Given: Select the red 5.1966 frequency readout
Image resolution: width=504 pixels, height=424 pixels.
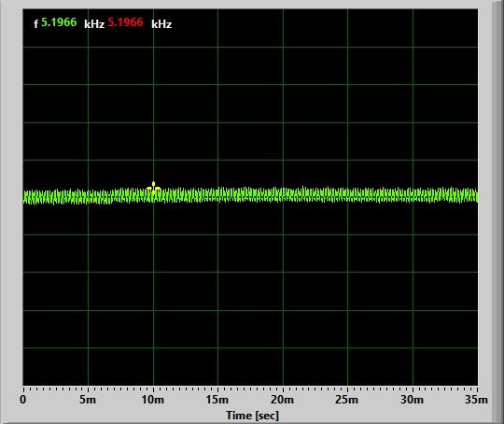Looking at the screenshot, I should click(125, 22).
